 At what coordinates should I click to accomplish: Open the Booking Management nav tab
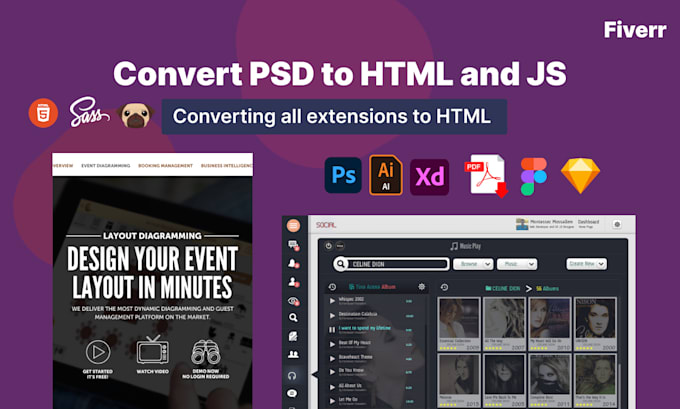coord(165,166)
